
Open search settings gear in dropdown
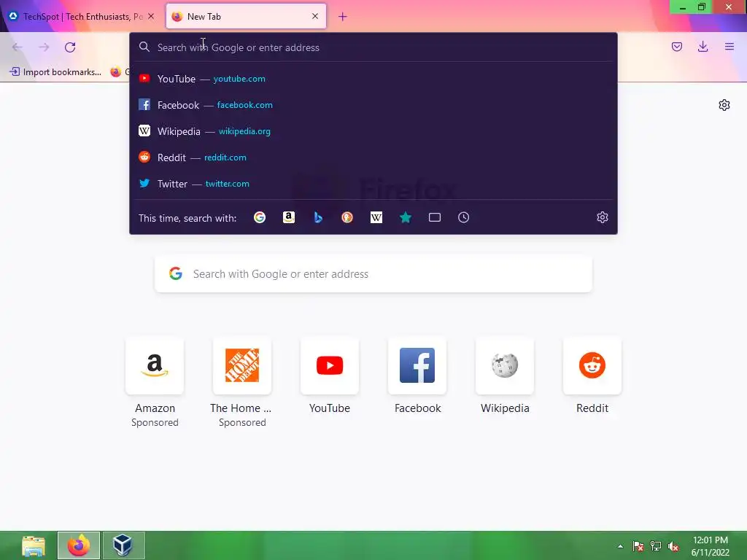coord(602,217)
